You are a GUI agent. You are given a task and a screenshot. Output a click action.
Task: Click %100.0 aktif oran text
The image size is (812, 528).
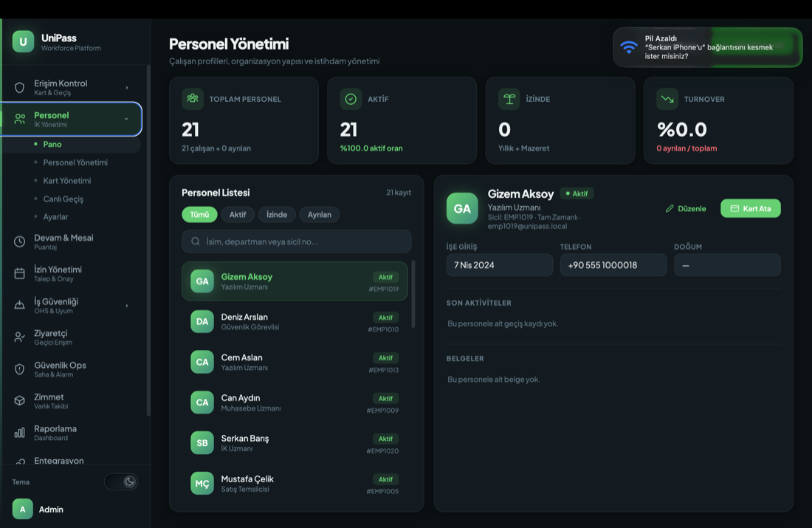click(371, 148)
